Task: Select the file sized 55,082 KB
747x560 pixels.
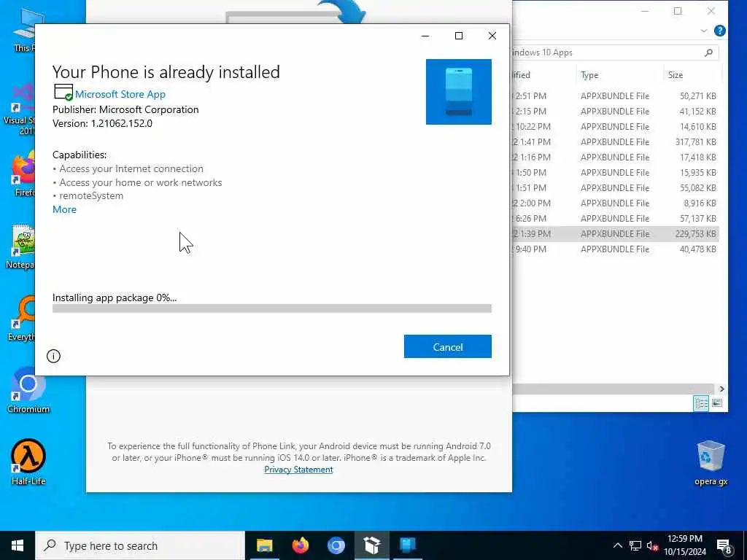Action: (616, 187)
